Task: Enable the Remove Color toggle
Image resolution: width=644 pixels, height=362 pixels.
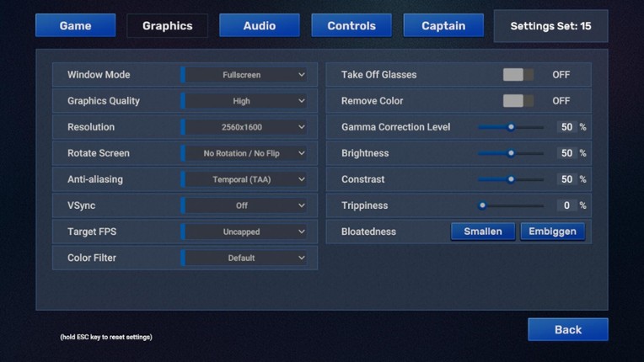Action: click(518, 101)
